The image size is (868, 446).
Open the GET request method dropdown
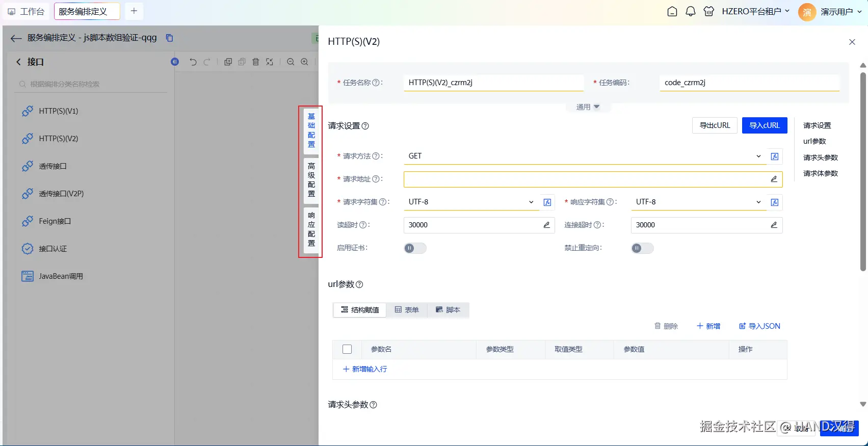(585, 156)
